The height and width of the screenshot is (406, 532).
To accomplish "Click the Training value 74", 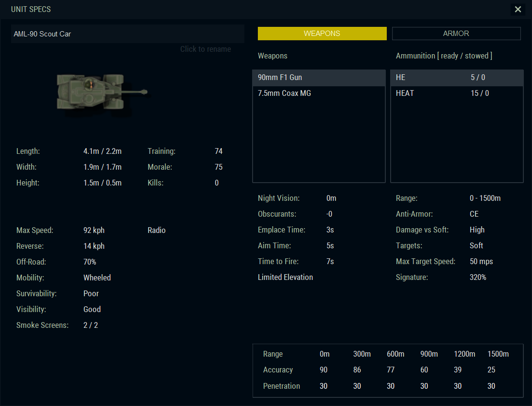I will click(x=219, y=151).
